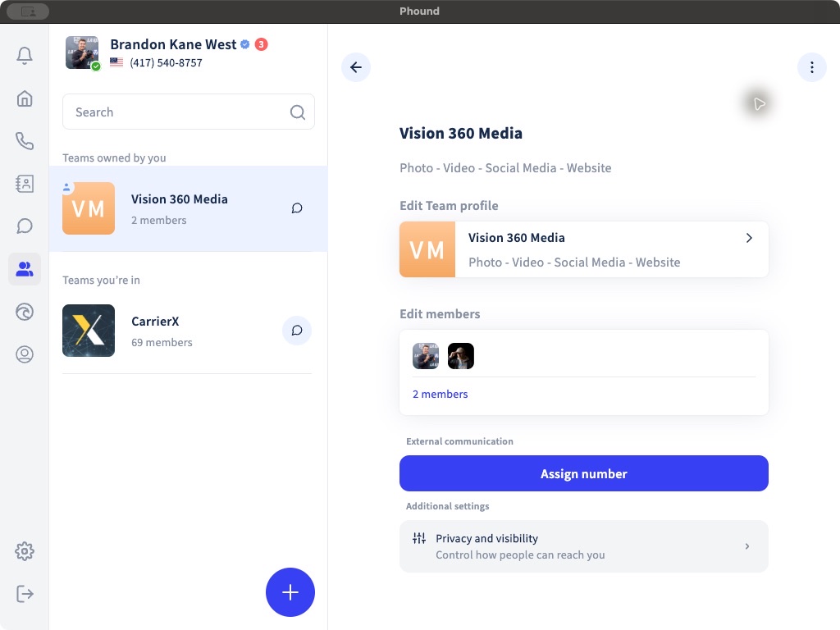Click the VM avatar in Edit Team profile card

click(427, 249)
